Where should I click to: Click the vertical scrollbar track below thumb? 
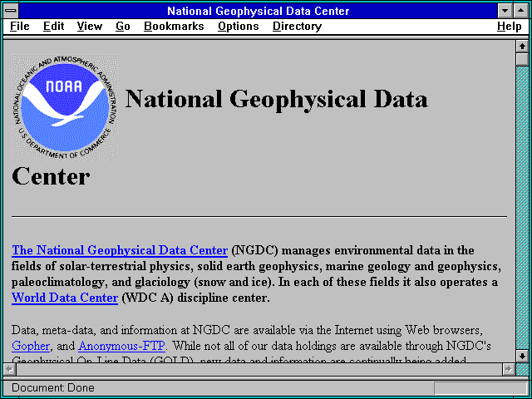(522, 208)
